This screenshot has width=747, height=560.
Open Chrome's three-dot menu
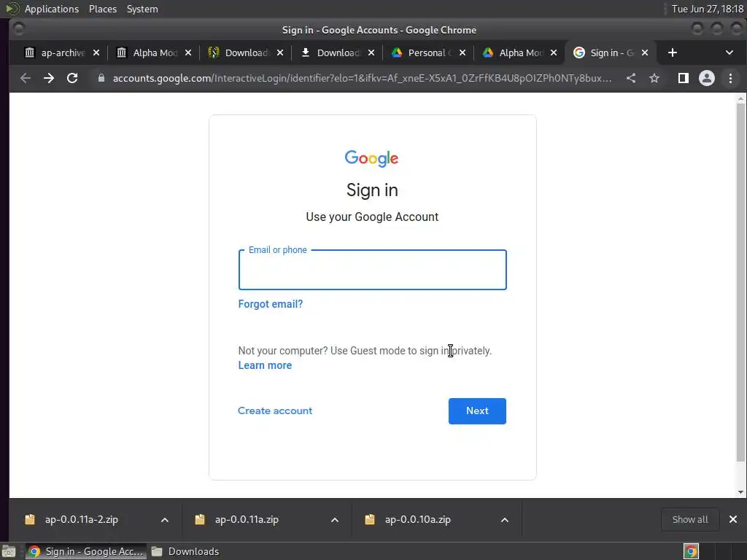click(x=730, y=78)
